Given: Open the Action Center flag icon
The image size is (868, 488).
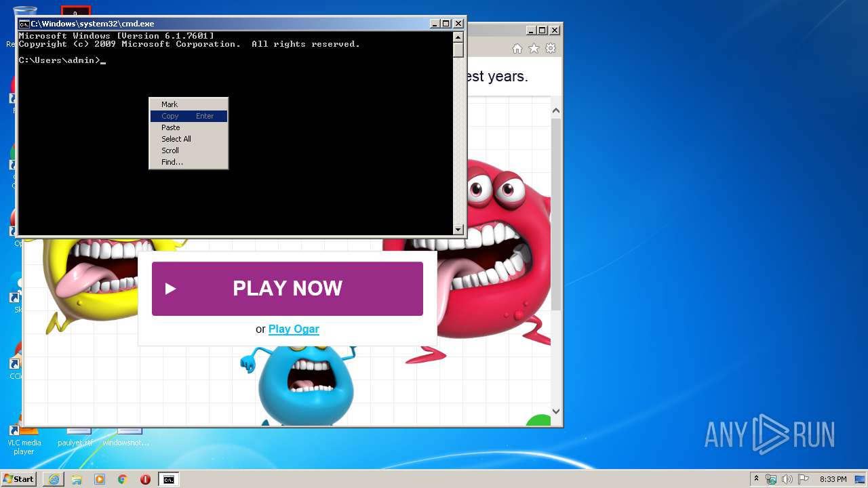Looking at the screenshot, I should click(804, 479).
